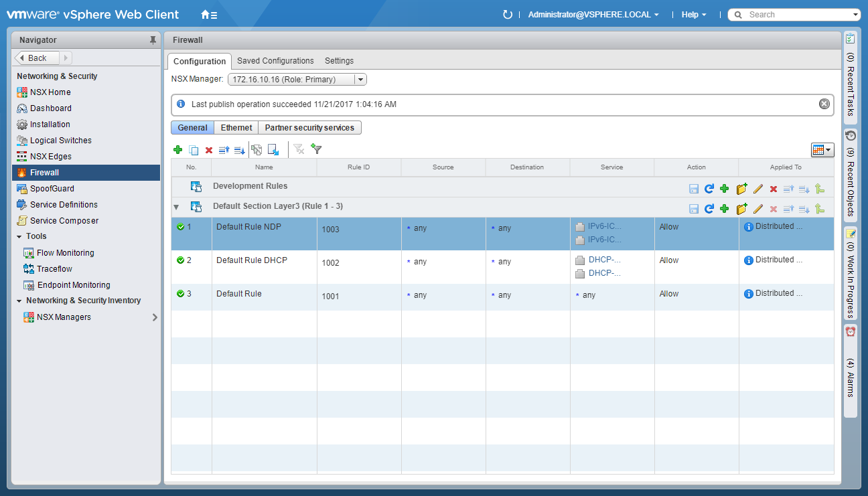Click the apply filter funnel icon

pyautogui.click(x=317, y=150)
